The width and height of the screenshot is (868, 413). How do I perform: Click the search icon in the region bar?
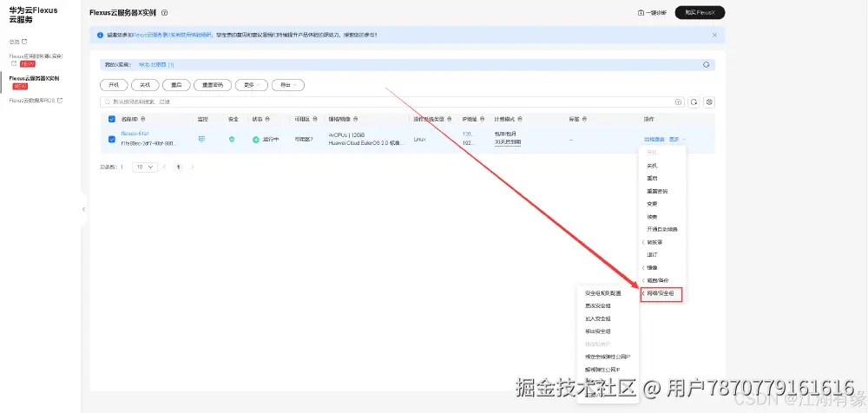pos(706,65)
